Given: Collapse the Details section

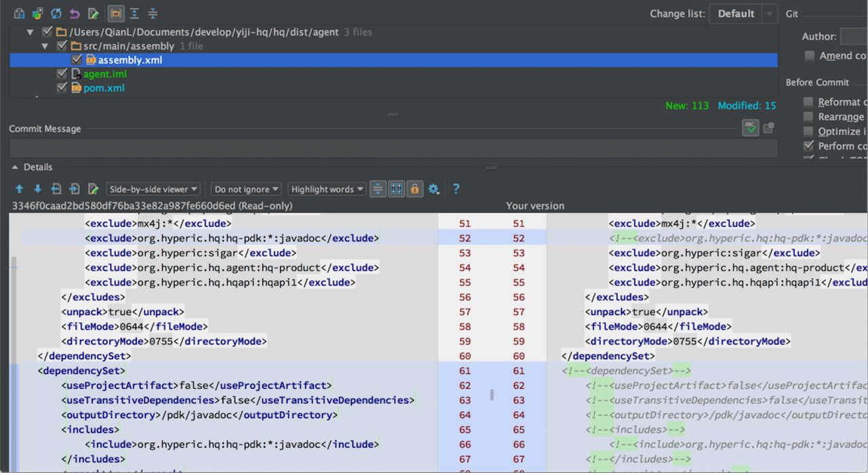Looking at the screenshot, I should tap(15, 167).
